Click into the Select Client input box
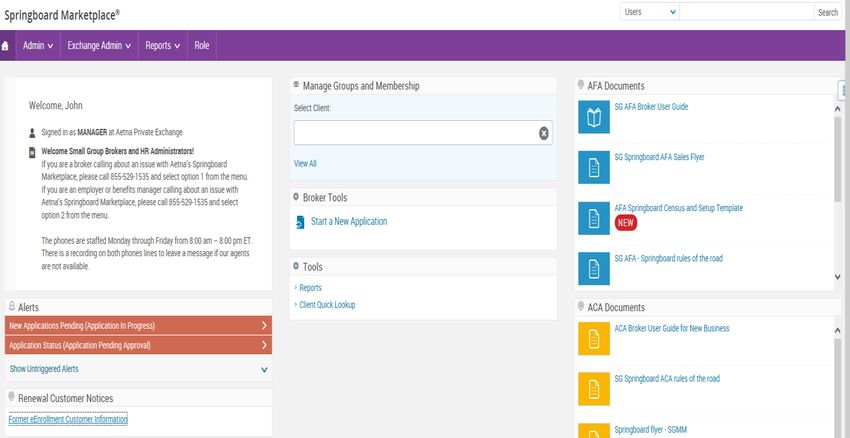 (423, 133)
